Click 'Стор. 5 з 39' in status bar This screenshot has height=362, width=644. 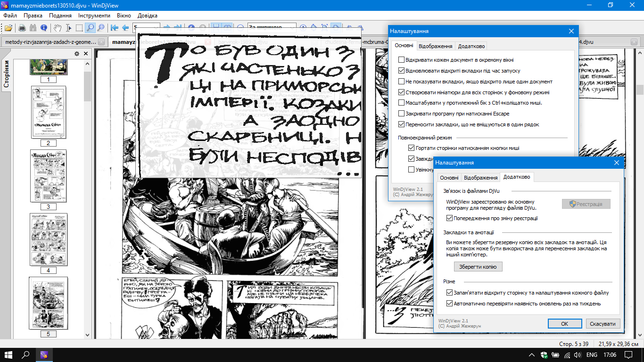coord(574,344)
